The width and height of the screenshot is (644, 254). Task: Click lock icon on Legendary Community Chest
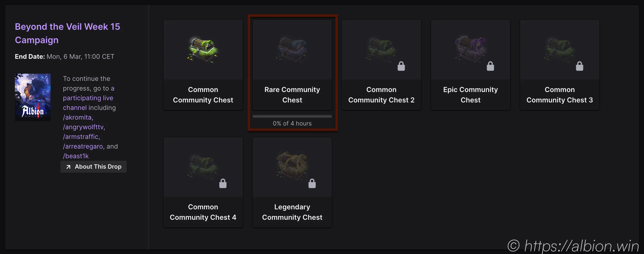pos(312,183)
